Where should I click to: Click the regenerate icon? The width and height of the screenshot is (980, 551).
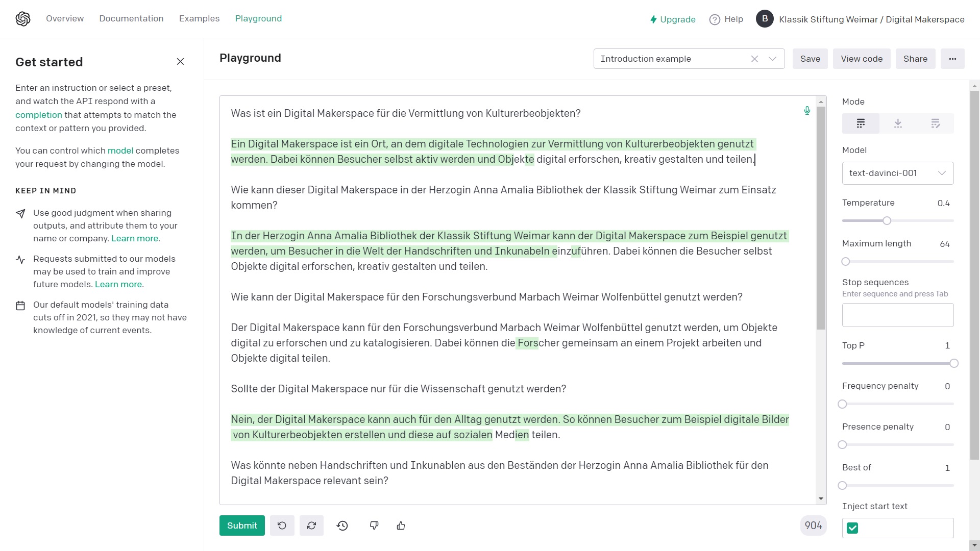(x=311, y=525)
